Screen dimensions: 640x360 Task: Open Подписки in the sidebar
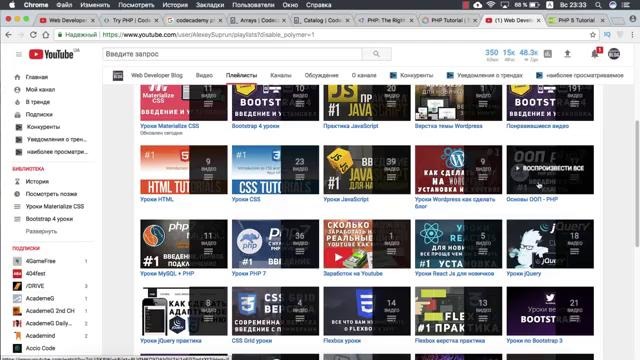pyautogui.click(x=39, y=114)
